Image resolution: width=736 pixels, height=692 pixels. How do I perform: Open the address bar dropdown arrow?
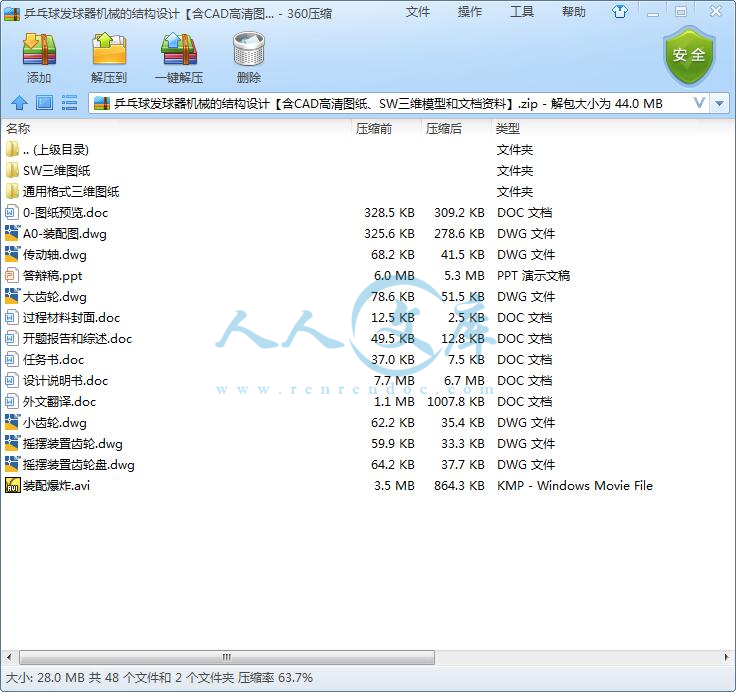[719, 103]
